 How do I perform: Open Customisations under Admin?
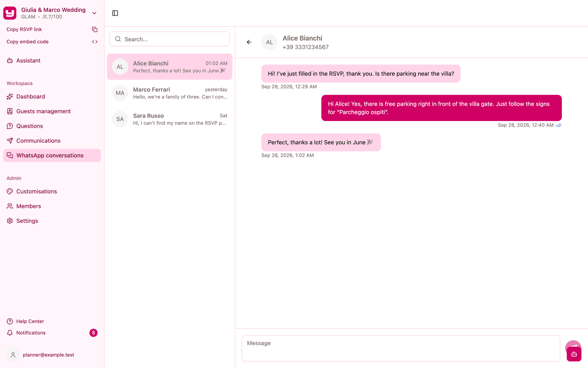tap(52, 191)
